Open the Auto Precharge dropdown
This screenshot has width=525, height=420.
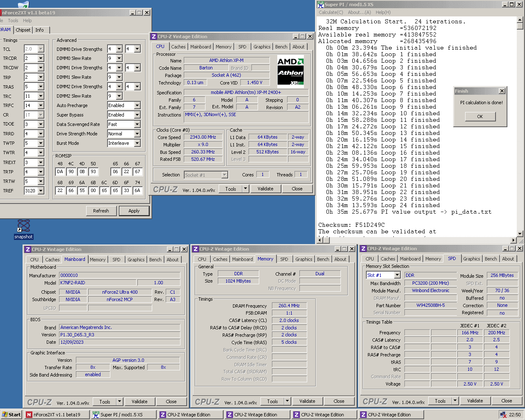(x=137, y=105)
